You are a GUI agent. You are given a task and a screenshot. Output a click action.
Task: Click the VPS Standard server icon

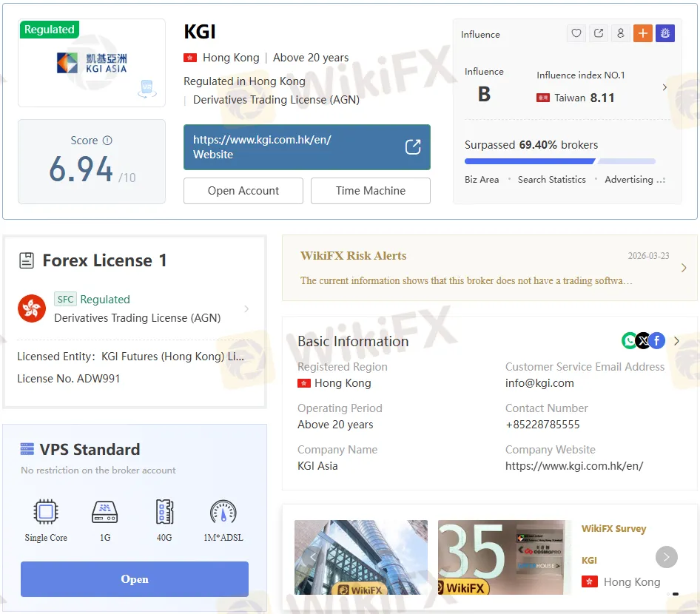click(x=27, y=449)
